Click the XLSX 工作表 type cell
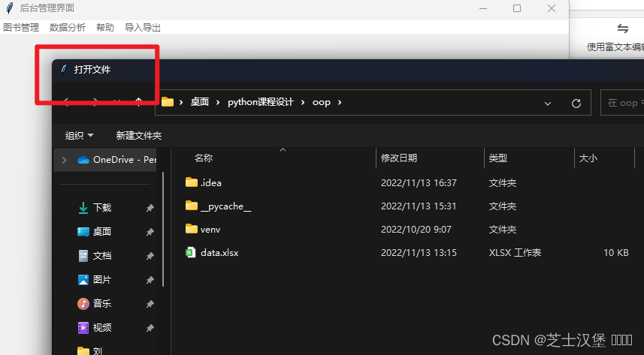 click(515, 253)
